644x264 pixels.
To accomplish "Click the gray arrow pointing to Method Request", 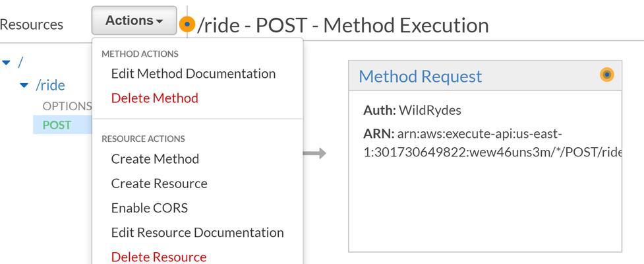I will (x=314, y=153).
